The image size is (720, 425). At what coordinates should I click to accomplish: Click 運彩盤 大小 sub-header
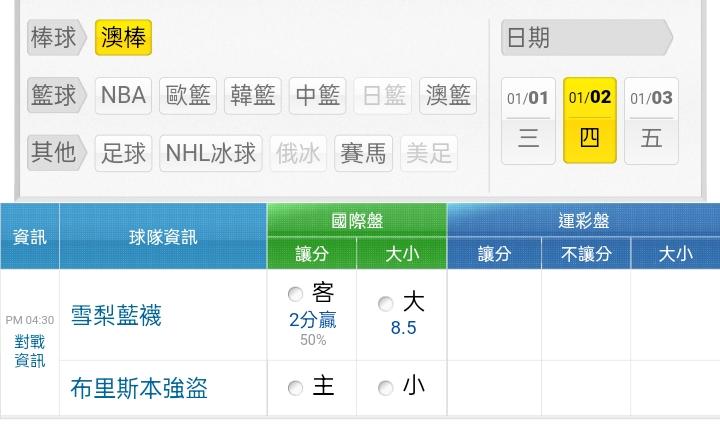click(x=675, y=253)
